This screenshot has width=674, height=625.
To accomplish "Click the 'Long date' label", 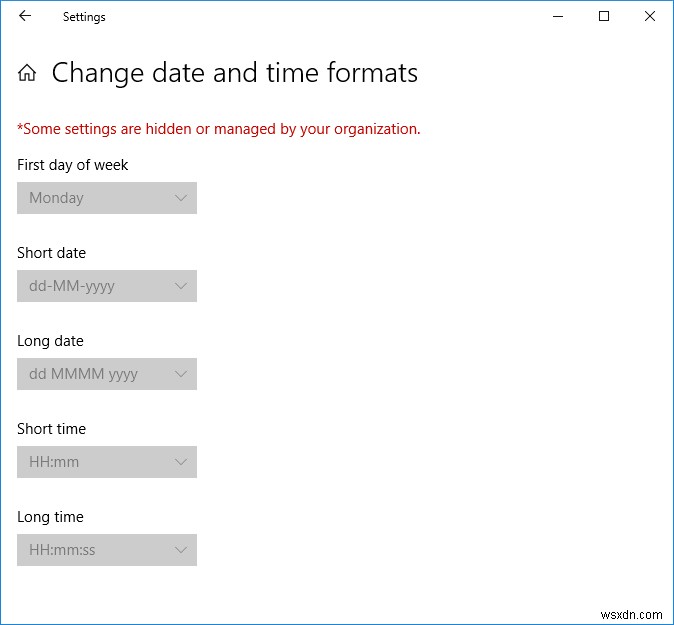I will 50,341.
